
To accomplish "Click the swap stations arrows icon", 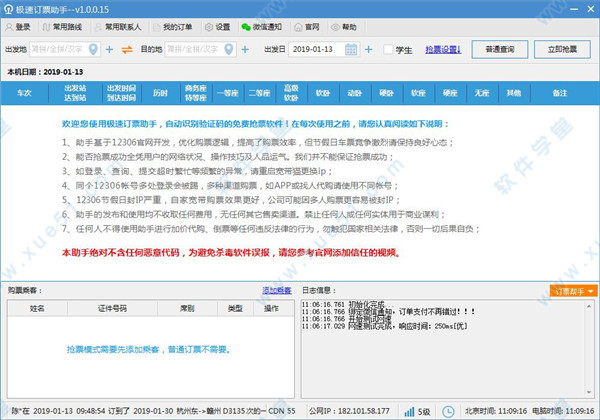I will tap(126, 49).
